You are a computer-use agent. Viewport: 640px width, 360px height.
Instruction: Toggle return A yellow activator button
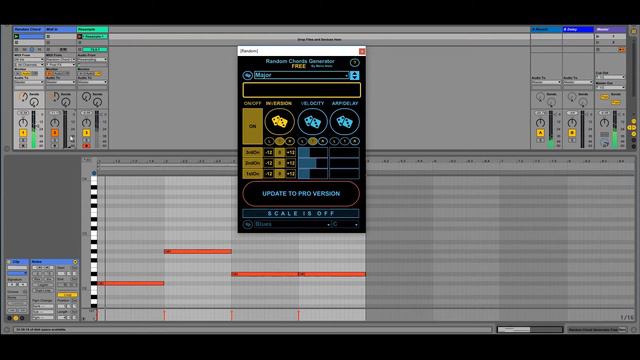pos(540,133)
